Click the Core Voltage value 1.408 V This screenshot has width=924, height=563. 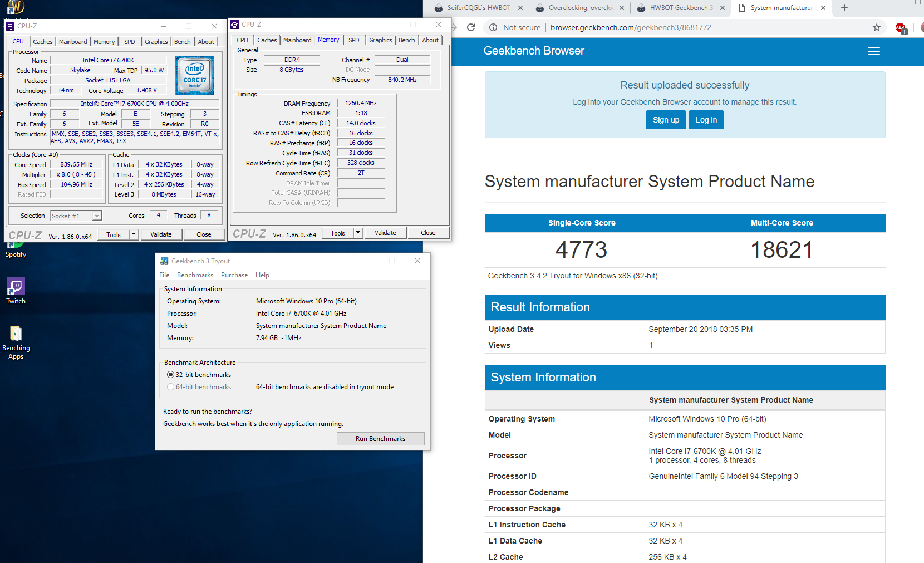pos(147,90)
